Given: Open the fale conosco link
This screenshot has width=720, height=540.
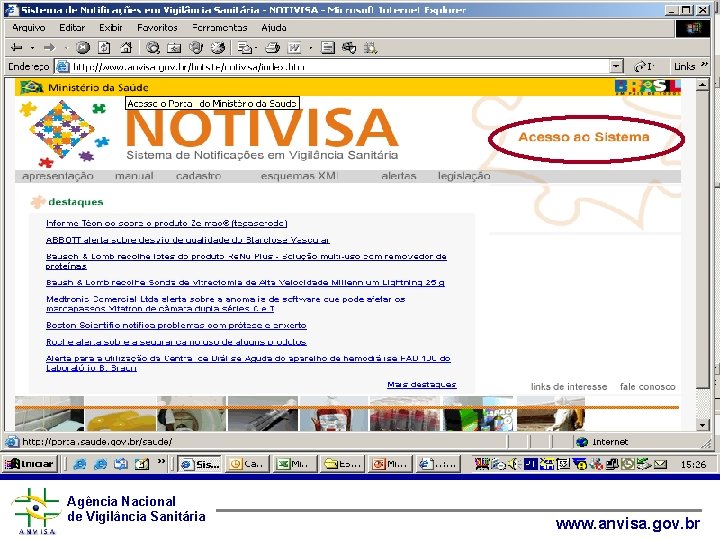Looking at the screenshot, I should 647,387.
